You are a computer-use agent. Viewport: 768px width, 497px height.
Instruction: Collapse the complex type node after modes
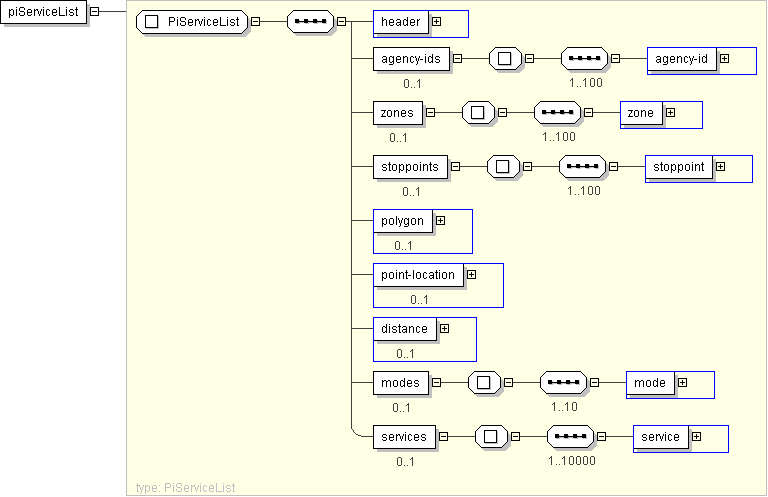click(508, 382)
